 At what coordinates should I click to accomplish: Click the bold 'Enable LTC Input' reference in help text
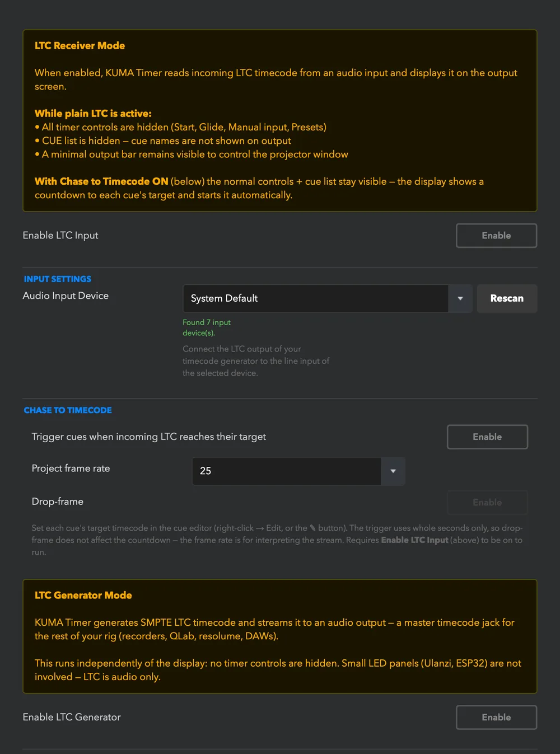[x=414, y=540]
